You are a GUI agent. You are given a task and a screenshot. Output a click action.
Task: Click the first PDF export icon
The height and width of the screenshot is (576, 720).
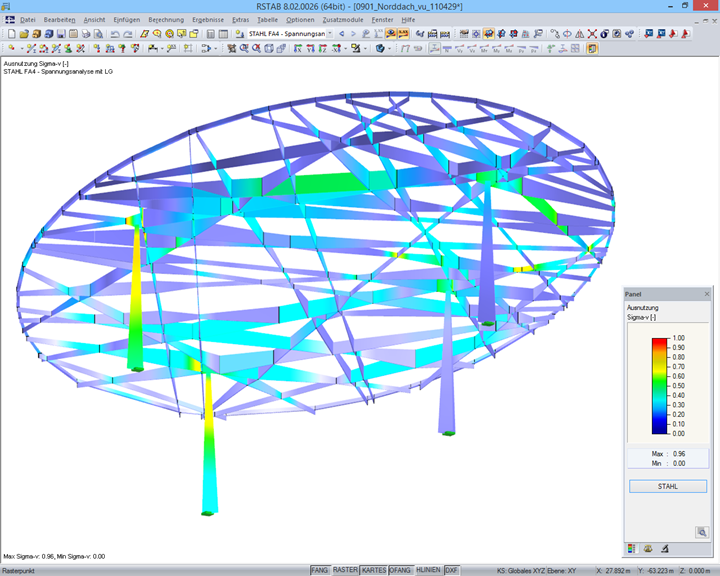tap(673, 34)
